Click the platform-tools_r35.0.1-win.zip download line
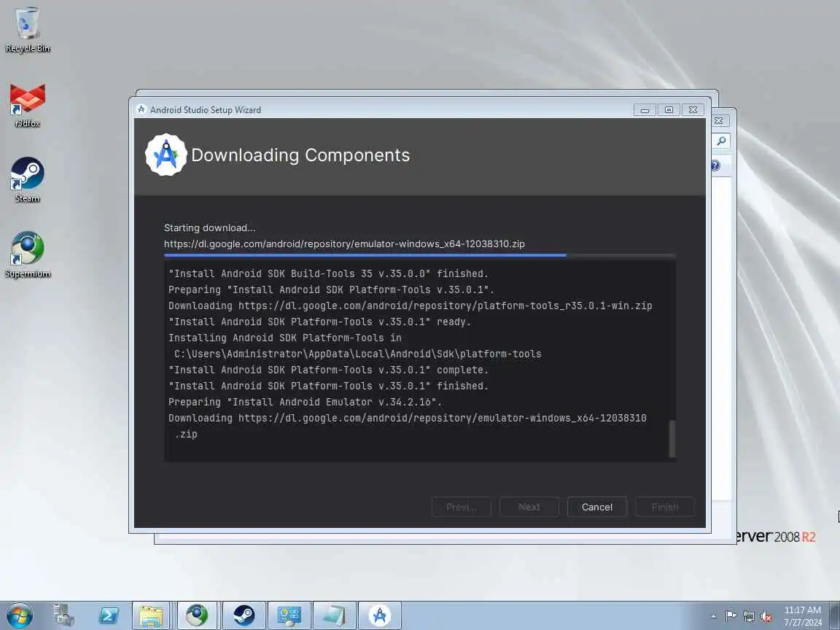 click(x=411, y=306)
